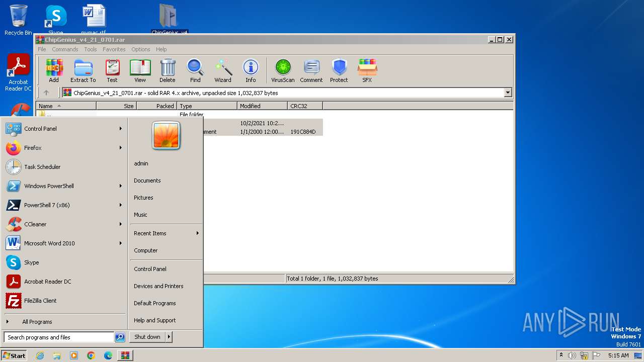
Task: Click the Protect shield icon
Action: pos(339,71)
